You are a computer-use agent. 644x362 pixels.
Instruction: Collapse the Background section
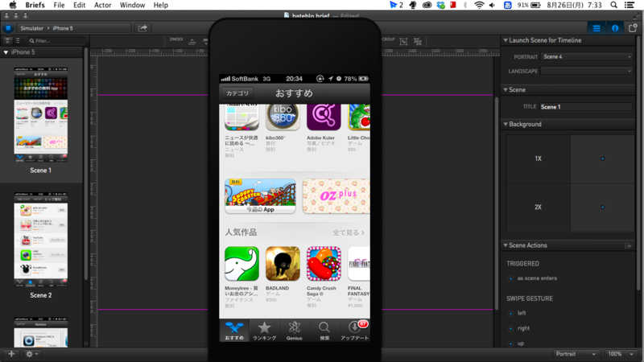coord(506,124)
